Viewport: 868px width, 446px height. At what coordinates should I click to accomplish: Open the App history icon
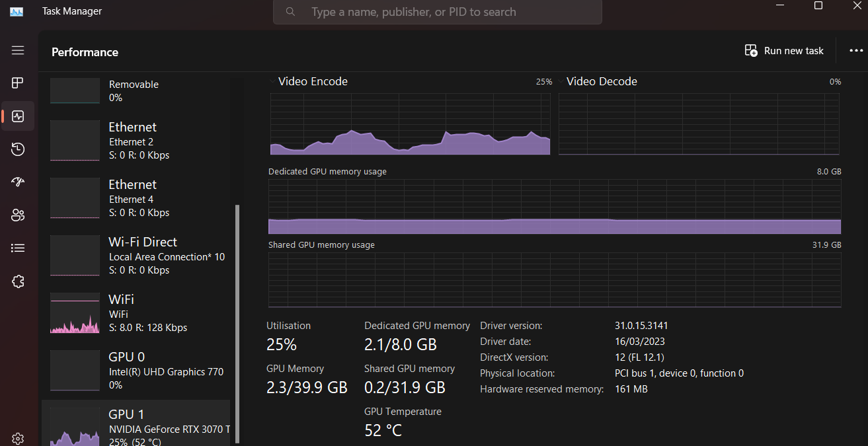(18, 149)
